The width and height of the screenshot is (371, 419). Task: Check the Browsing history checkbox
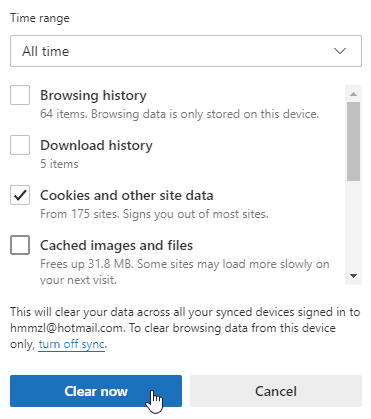(x=20, y=95)
